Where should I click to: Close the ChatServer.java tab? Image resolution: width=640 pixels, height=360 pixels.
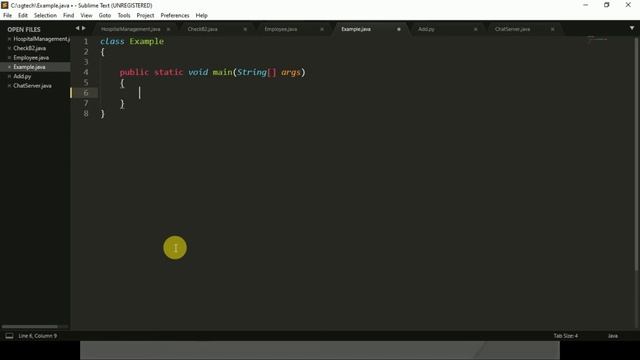click(x=552, y=29)
